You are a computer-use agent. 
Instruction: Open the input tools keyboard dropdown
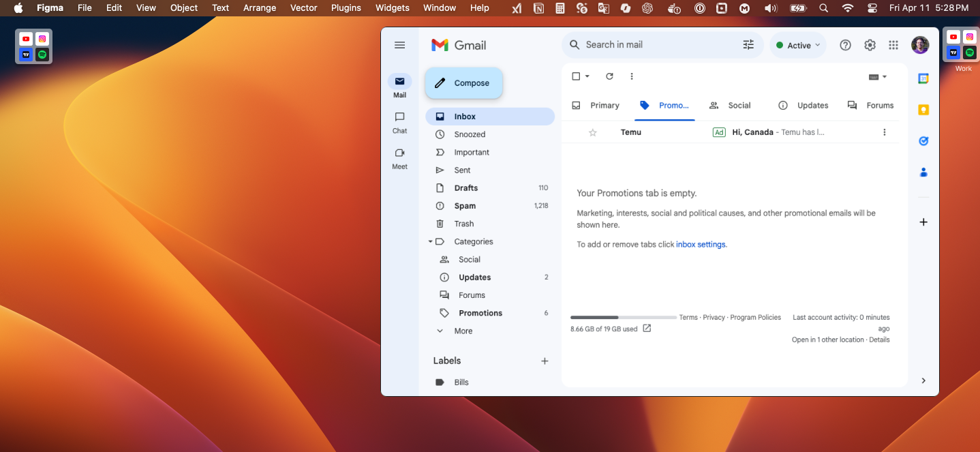pyautogui.click(x=878, y=77)
